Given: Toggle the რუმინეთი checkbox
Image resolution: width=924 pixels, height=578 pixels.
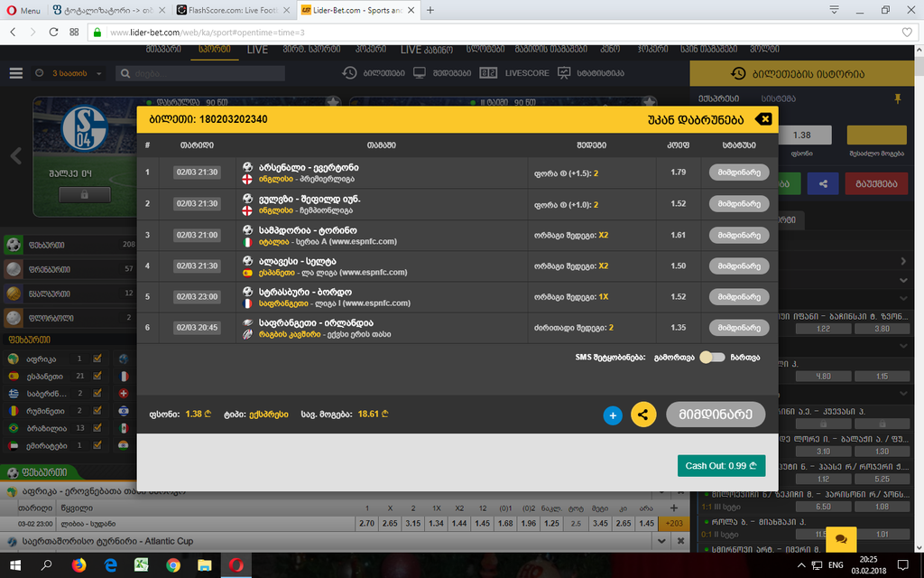Looking at the screenshot, I should (x=97, y=411).
